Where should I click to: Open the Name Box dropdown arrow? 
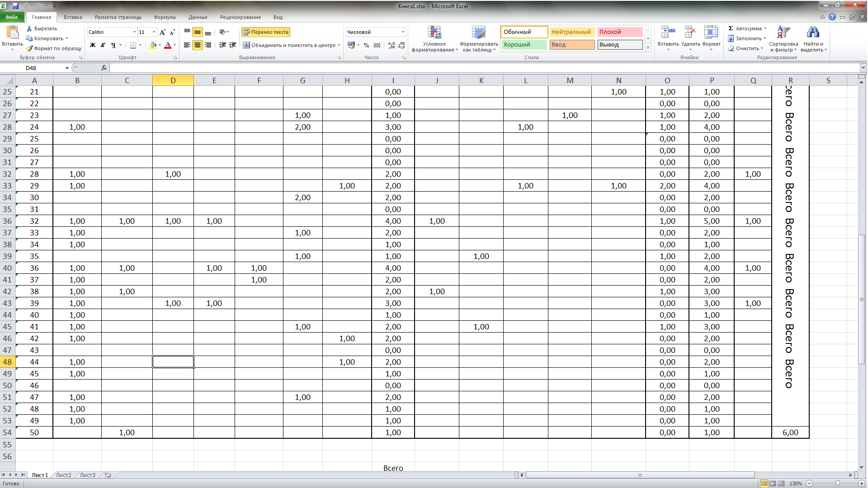pos(67,68)
